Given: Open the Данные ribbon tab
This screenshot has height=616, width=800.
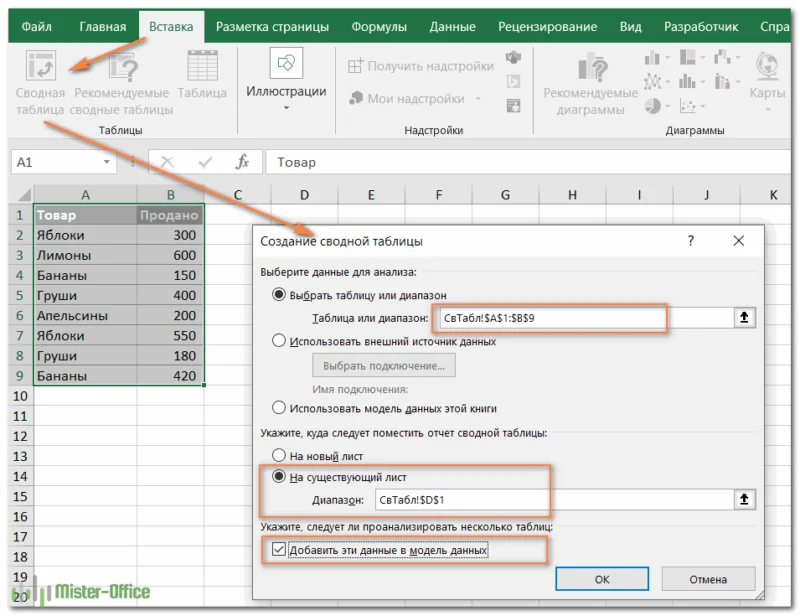Looking at the screenshot, I should 452,27.
